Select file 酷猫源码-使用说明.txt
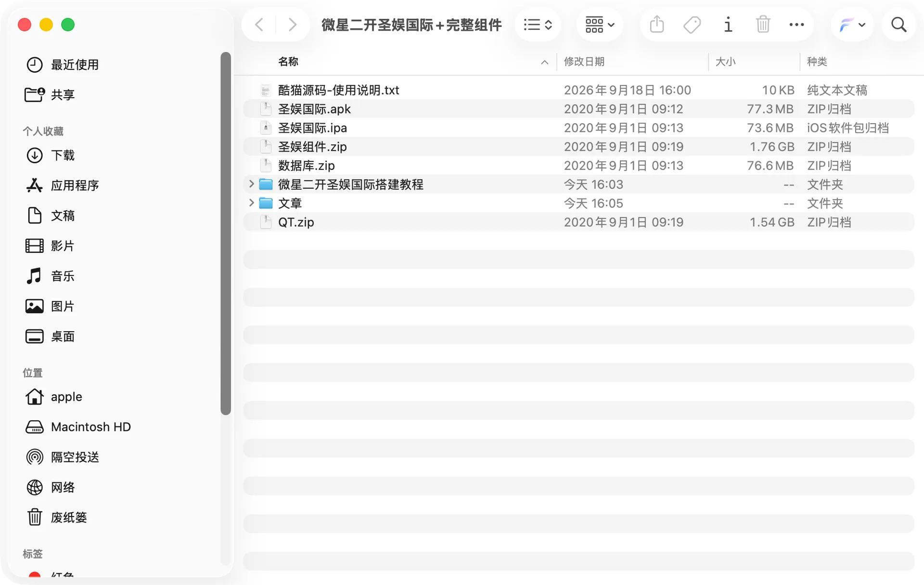The image size is (924, 585). [x=578, y=90]
